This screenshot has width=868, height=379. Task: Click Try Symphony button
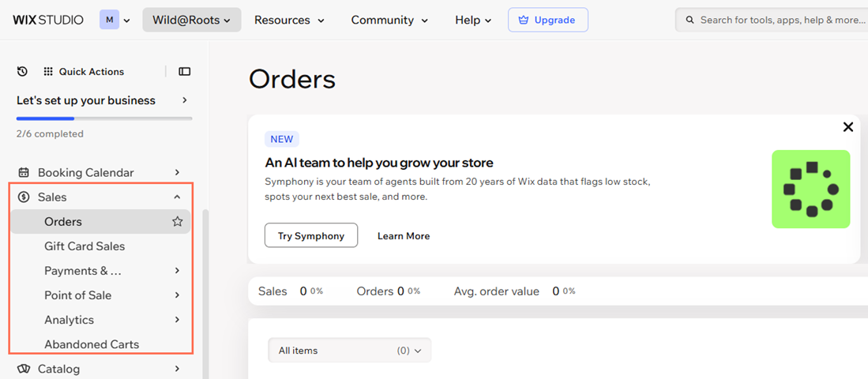point(311,236)
